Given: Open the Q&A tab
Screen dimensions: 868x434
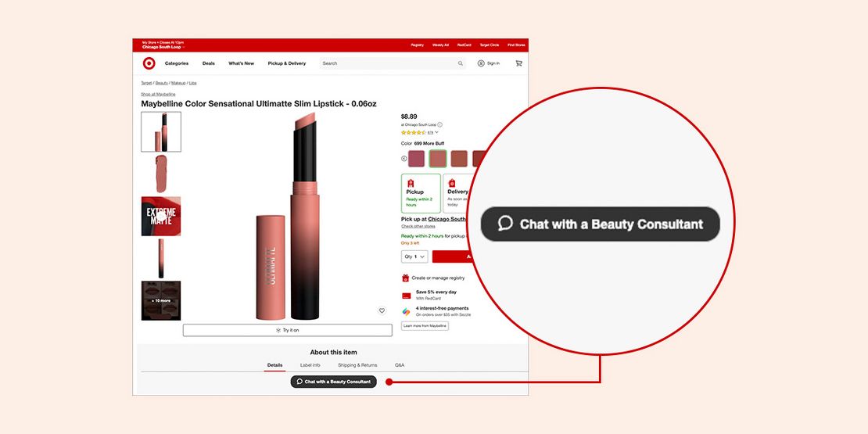Looking at the screenshot, I should (x=400, y=365).
